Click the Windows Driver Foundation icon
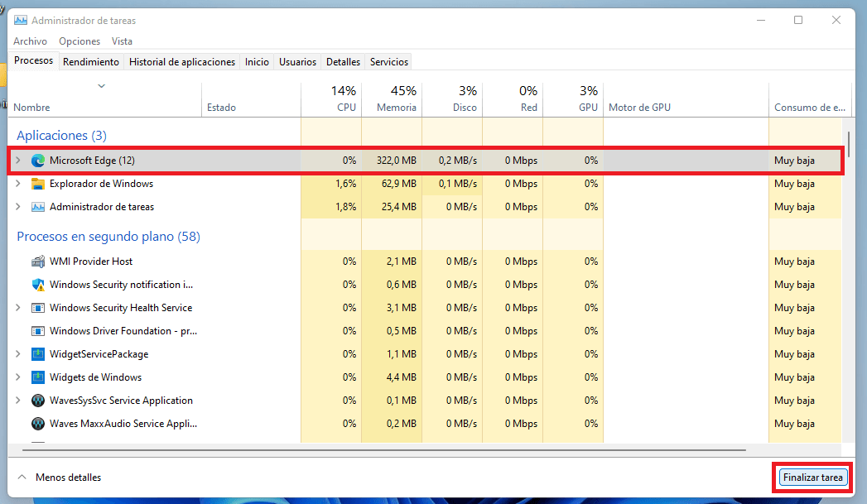Image resolution: width=867 pixels, height=504 pixels. pos(37,331)
